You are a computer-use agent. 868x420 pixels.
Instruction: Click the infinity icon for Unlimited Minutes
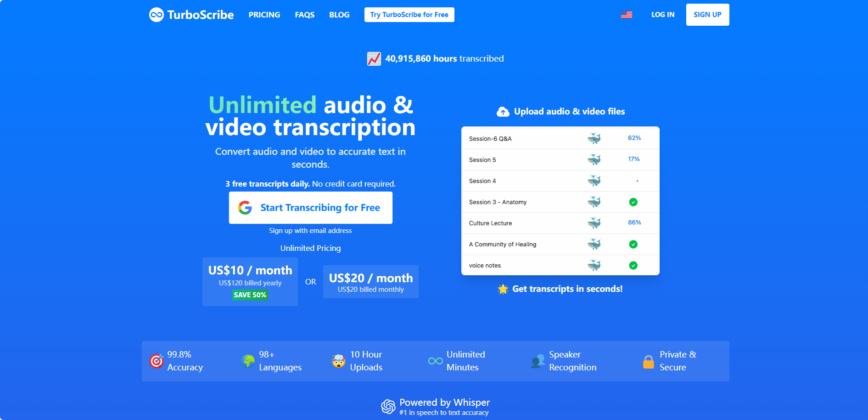436,361
